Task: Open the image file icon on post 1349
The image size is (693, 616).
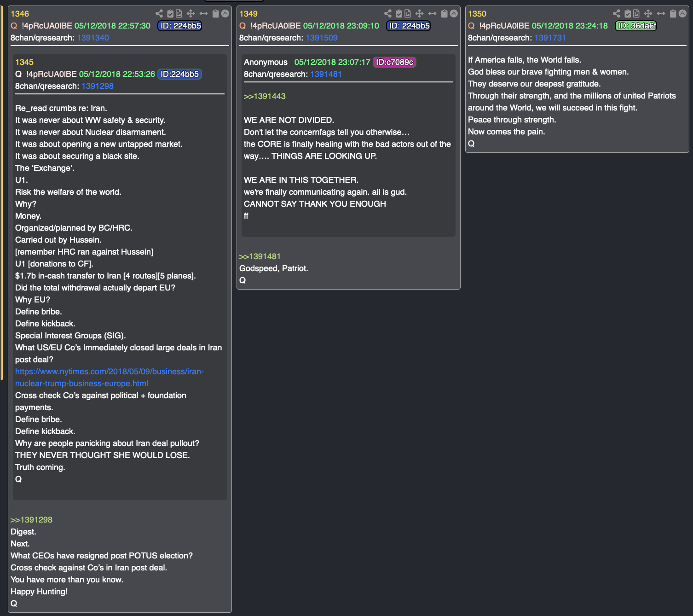Action: [x=408, y=14]
